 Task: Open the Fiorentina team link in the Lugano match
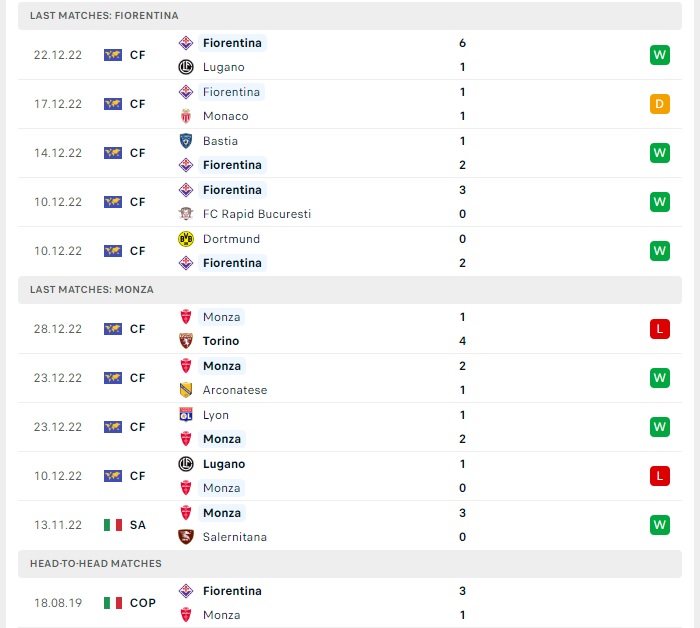pyautogui.click(x=232, y=43)
